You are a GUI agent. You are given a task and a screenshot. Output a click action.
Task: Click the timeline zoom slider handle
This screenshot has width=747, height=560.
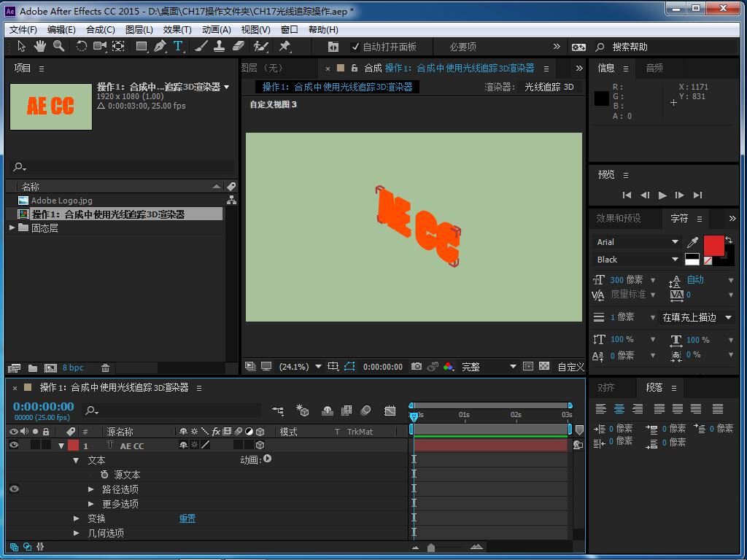[430, 548]
